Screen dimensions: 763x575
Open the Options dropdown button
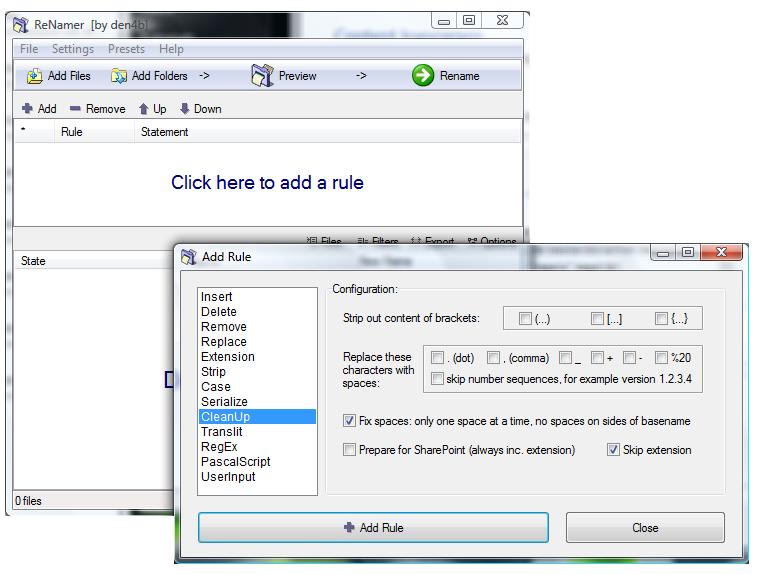click(x=491, y=241)
